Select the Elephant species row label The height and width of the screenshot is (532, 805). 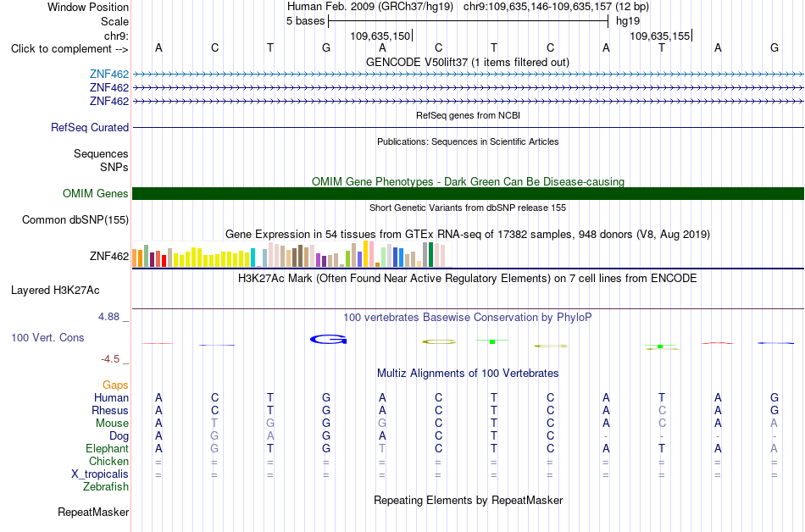[x=107, y=448]
